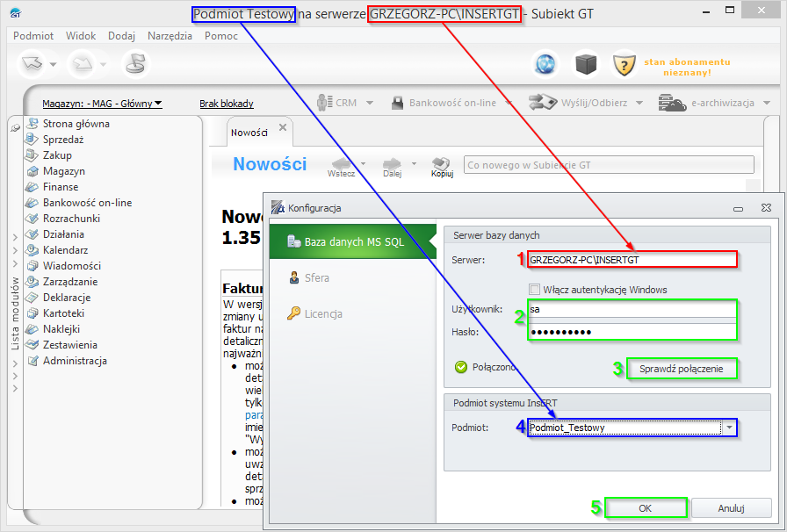The width and height of the screenshot is (787, 532).
Task: Click Dalej in the Nowości toolbar
Action: (392, 169)
